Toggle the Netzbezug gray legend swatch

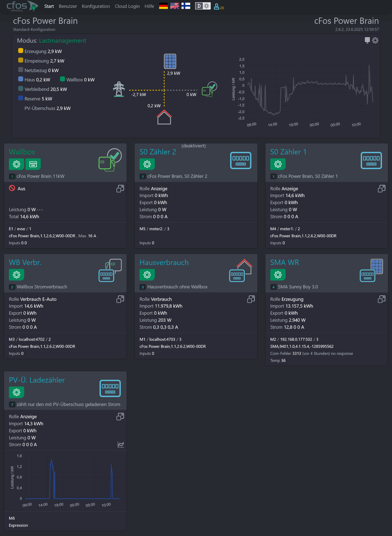(x=21, y=70)
